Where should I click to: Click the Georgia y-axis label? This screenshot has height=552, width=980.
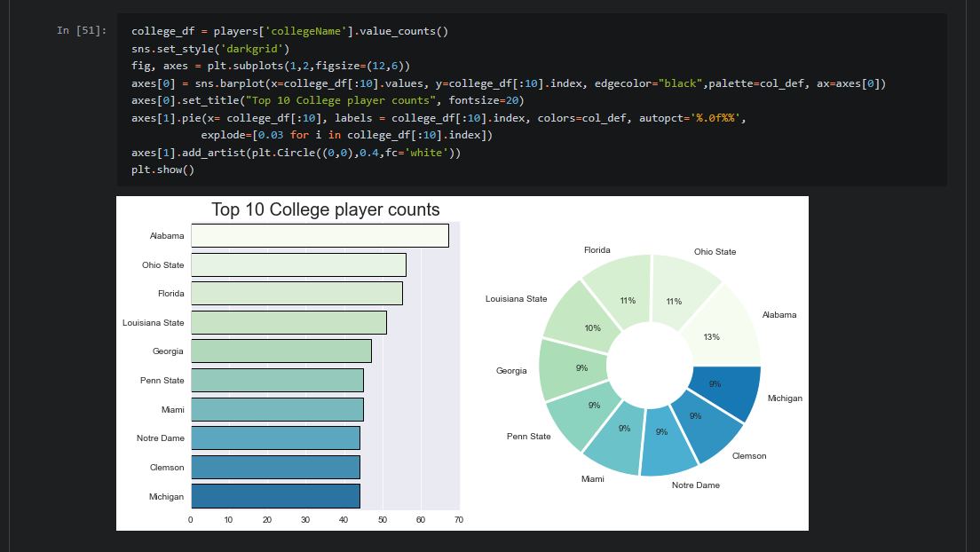[168, 351]
